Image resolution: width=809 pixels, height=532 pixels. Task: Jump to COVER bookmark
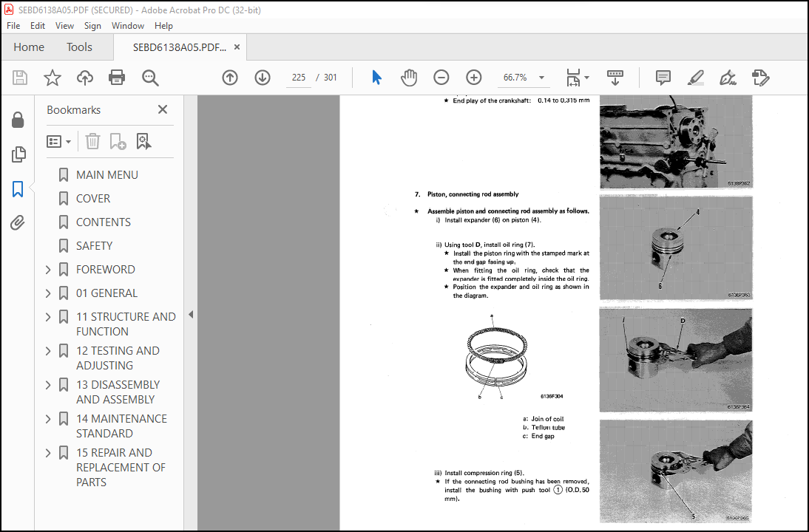[x=93, y=199]
